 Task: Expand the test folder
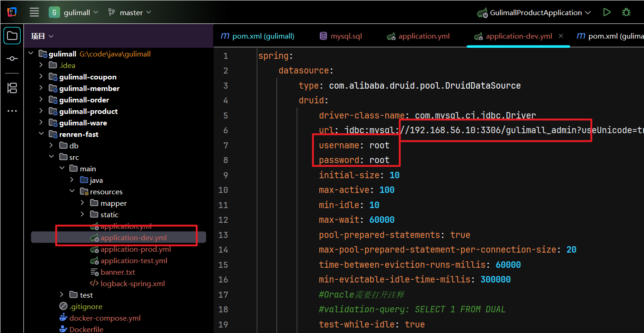point(62,295)
